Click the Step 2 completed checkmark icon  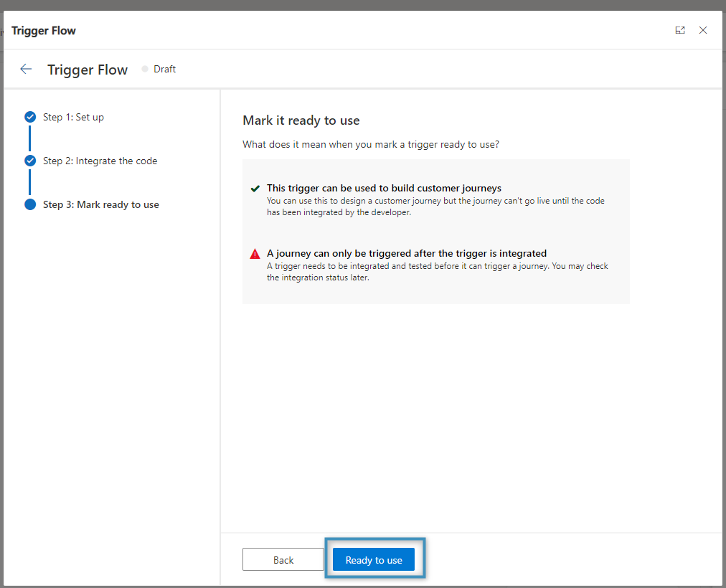(30, 161)
